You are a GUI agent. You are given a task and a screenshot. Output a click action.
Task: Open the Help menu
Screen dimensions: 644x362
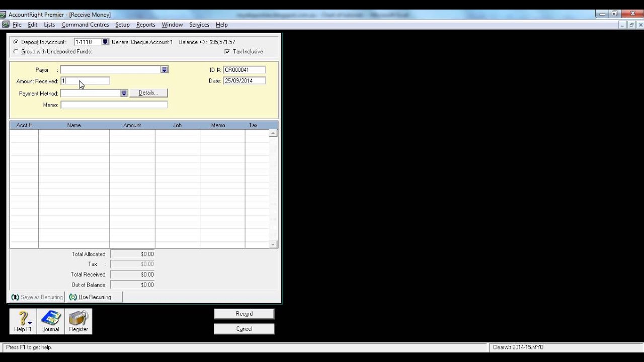pos(222,25)
